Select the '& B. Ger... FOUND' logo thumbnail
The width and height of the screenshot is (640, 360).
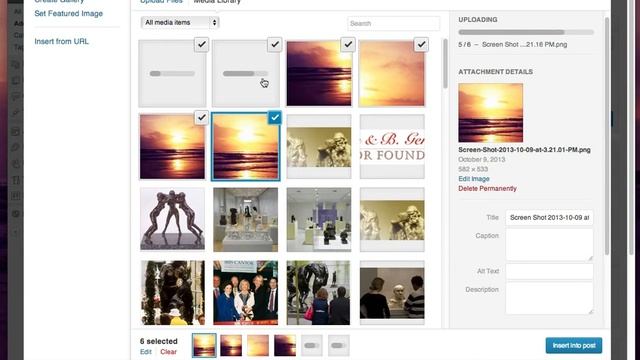point(392,147)
